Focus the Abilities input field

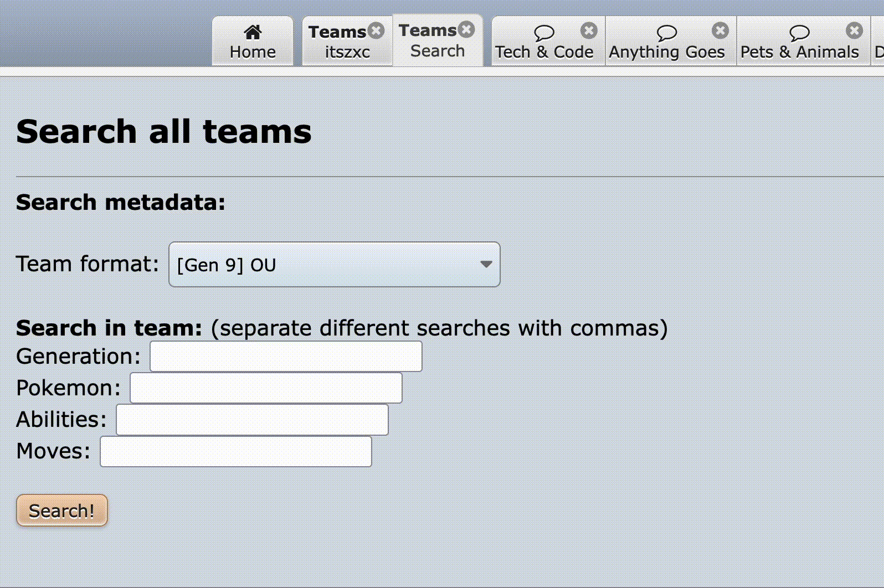[252, 420]
